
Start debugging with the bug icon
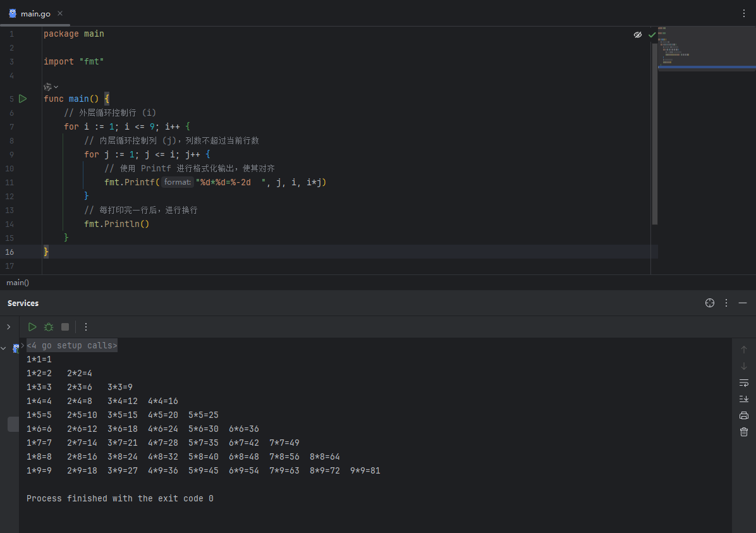[x=49, y=327]
